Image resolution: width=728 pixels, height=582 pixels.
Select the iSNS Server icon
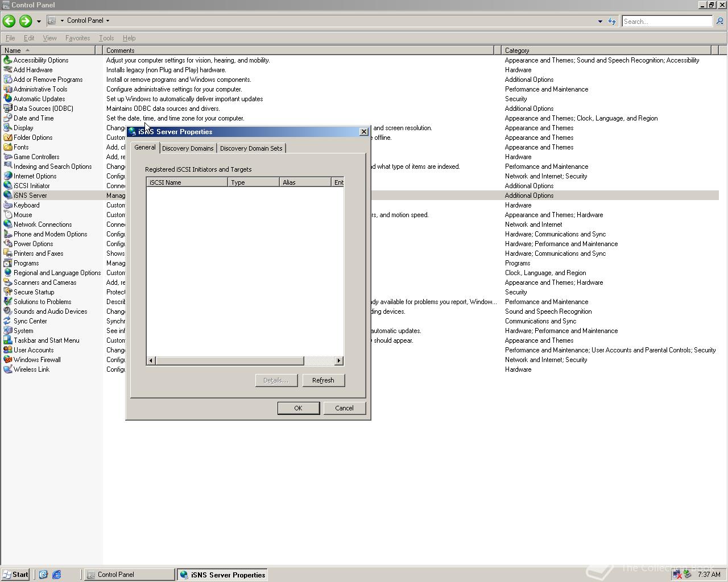pos(8,196)
